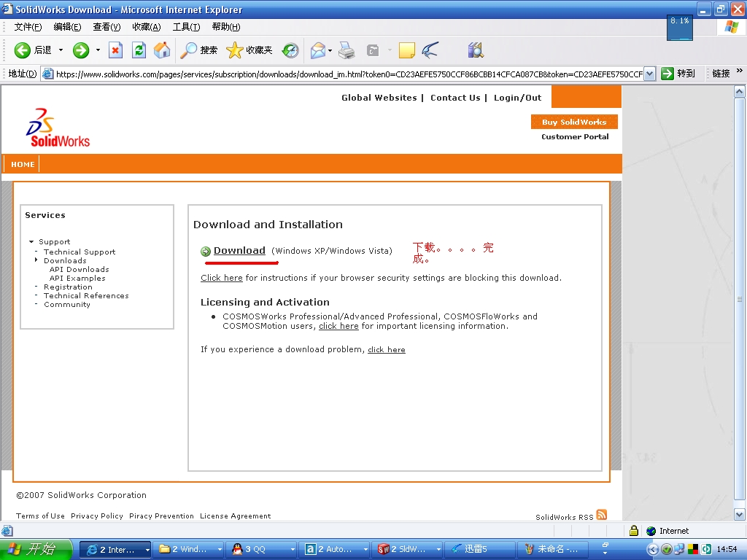Select Registration in Services tree

[68, 287]
